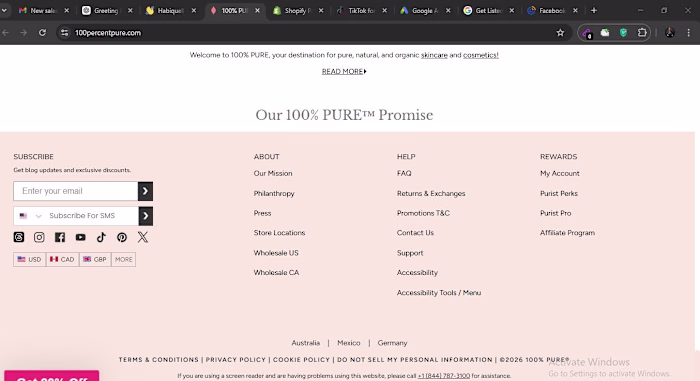This screenshot has width=700, height=381.
Task: Open Purist Perks link
Action: tap(559, 193)
